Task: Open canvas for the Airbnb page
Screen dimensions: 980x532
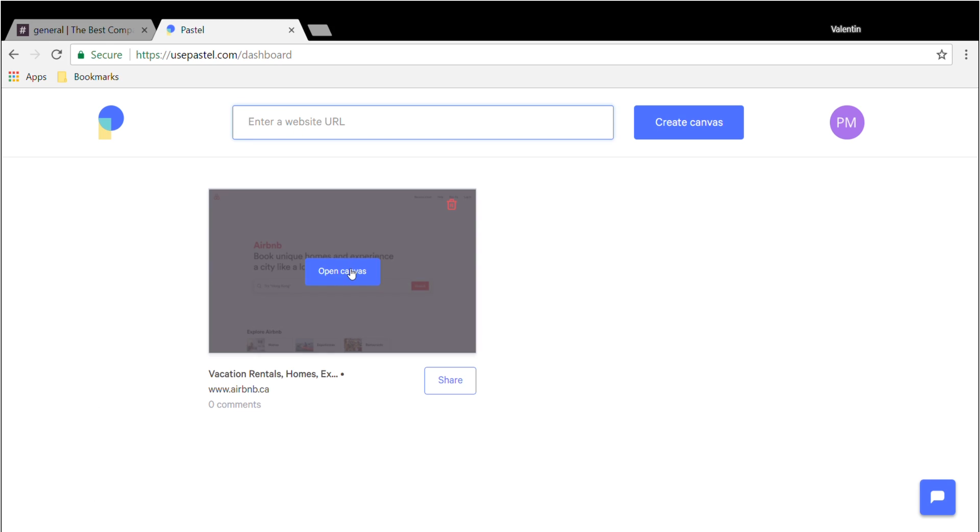Action: [342, 271]
